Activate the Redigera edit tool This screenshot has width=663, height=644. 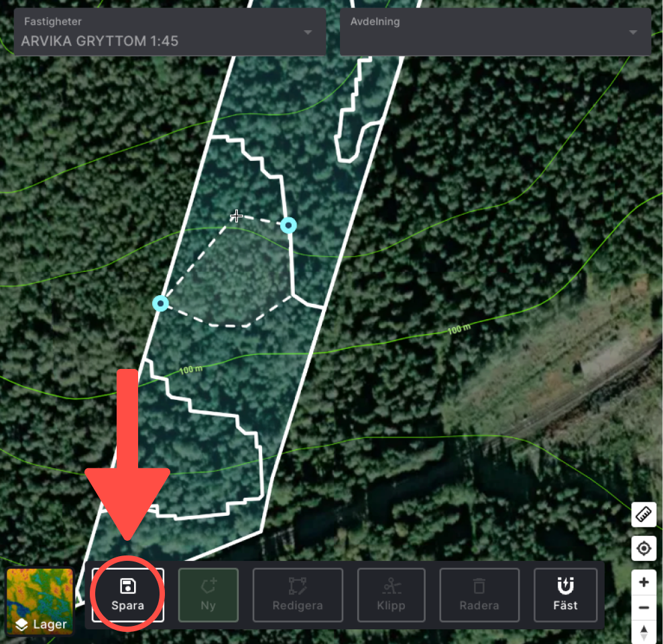(x=298, y=595)
